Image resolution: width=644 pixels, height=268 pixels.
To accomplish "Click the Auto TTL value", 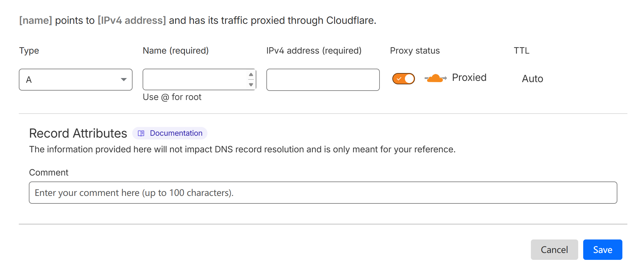I will click(x=532, y=79).
